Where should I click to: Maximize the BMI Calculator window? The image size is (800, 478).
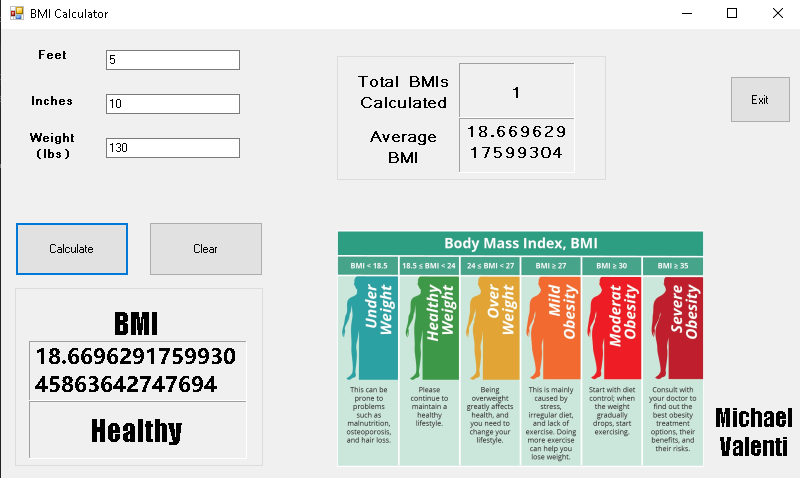(x=731, y=14)
